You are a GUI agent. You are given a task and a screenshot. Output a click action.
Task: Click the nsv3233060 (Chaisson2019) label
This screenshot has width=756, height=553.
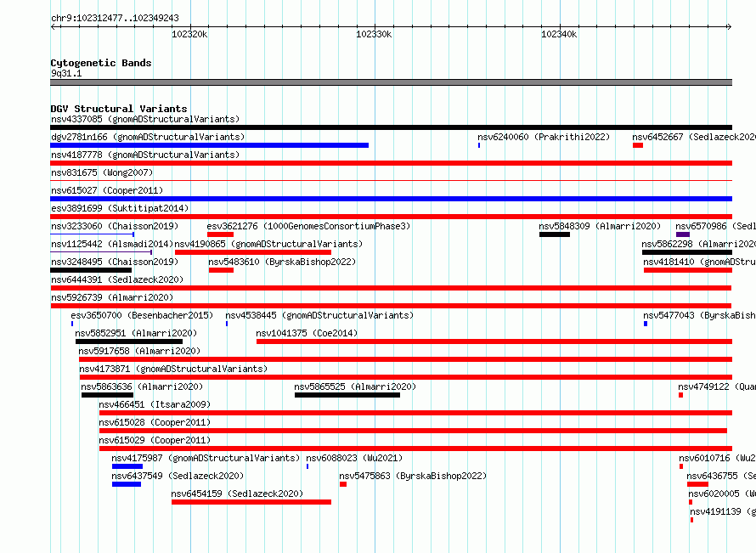(115, 226)
